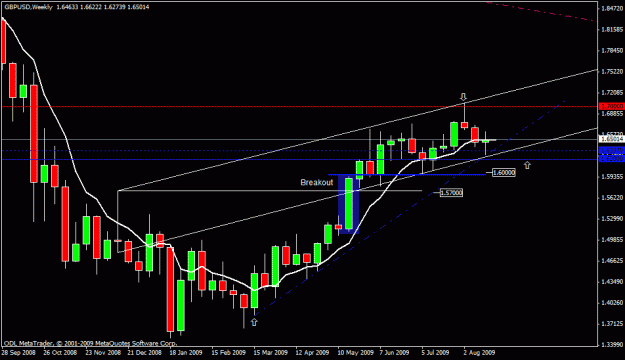The height and width of the screenshot is (360, 625).
Task: Click the 1.37125 price axis label
Action: tap(613, 324)
